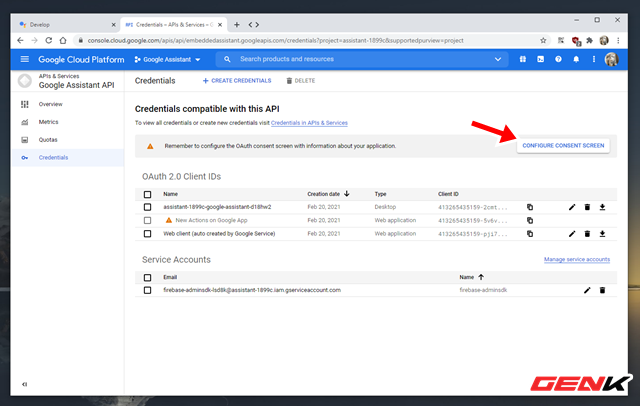The width and height of the screenshot is (640, 406).
Task: Select the Credentials browser tab
Action: tap(173, 25)
